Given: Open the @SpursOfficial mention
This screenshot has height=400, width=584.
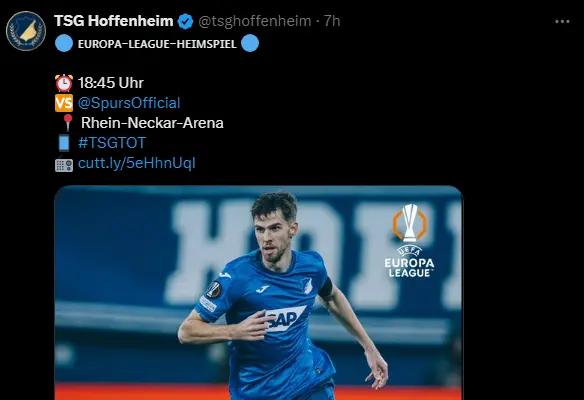Looking at the screenshot, I should tap(129, 103).
